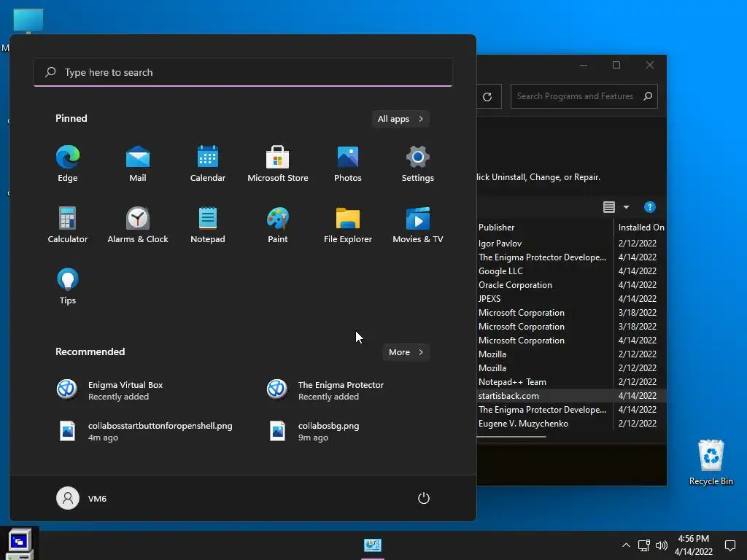Open Settings from the Start menu
This screenshot has height=560, width=747.
[x=418, y=164]
